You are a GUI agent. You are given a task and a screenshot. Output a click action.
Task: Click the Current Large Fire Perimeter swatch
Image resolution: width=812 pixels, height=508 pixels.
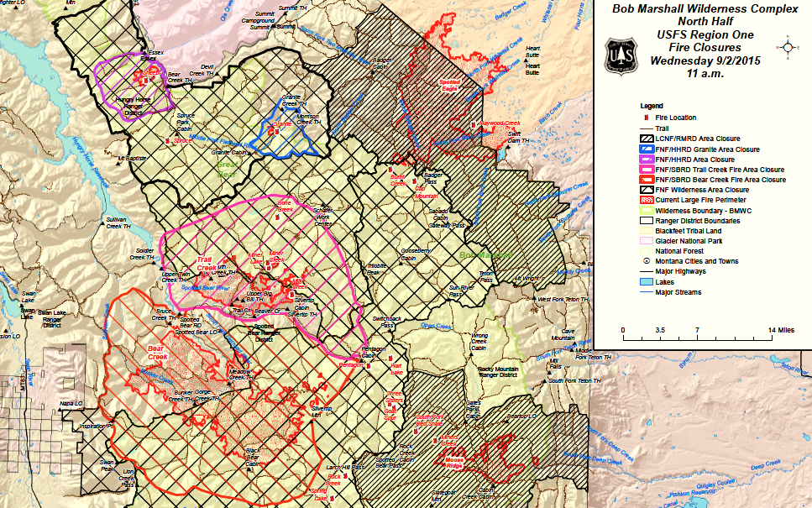646,200
